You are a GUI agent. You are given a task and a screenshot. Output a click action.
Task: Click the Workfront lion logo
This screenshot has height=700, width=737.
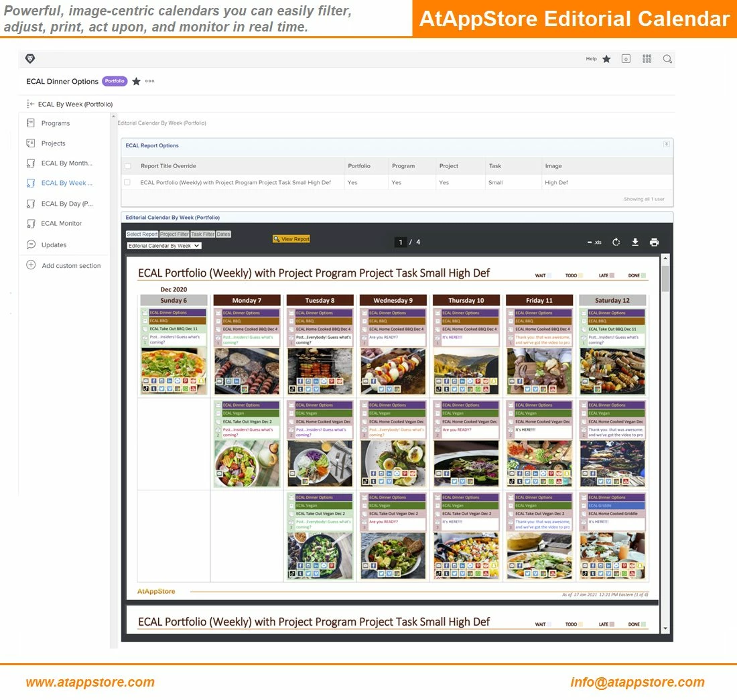pos(30,59)
